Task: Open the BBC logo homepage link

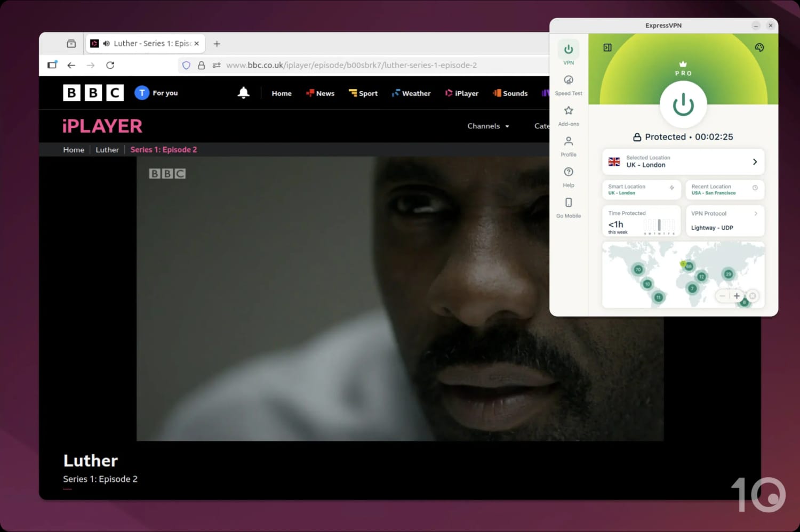Action: (x=93, y=93)
